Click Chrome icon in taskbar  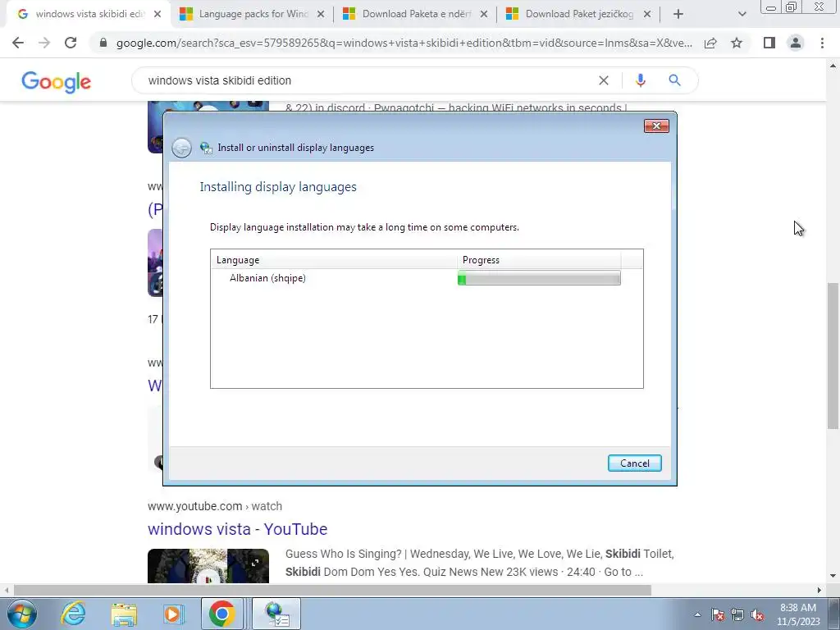[221, 614]
